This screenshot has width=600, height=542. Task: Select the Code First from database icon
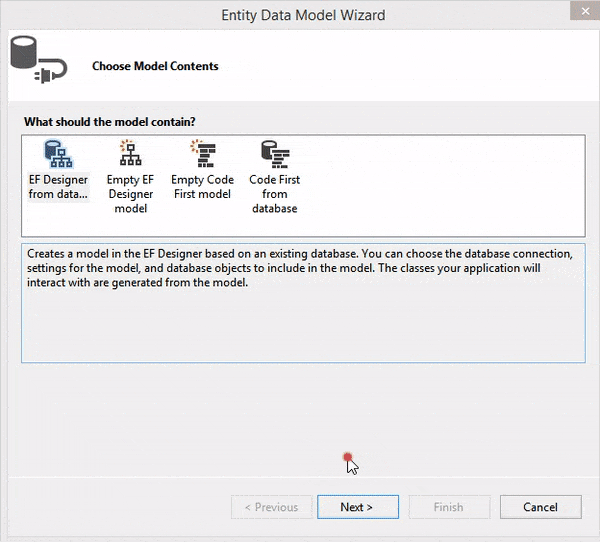pos(275,154)
